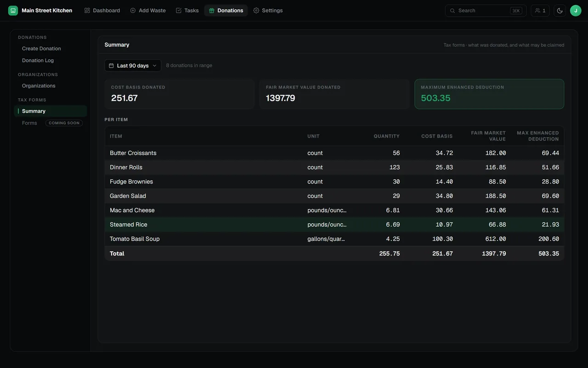Go to the Add Waste tab
This screenshot has width=588, height=368.
tap(148, 11)
